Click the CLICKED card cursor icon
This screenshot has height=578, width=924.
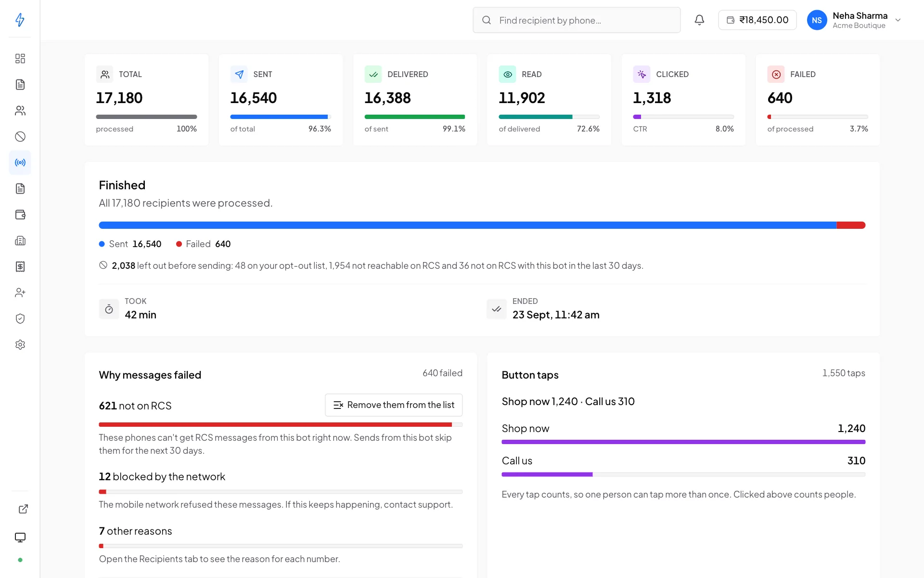click(x=642, y=74)
